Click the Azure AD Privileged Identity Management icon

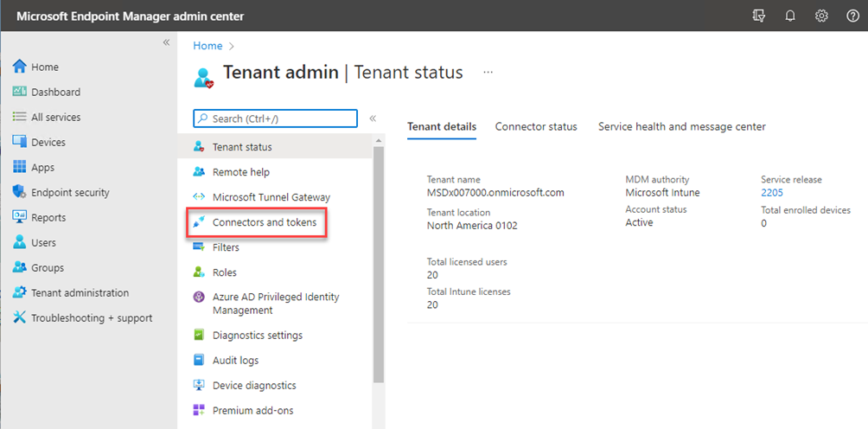pos(199,298)
